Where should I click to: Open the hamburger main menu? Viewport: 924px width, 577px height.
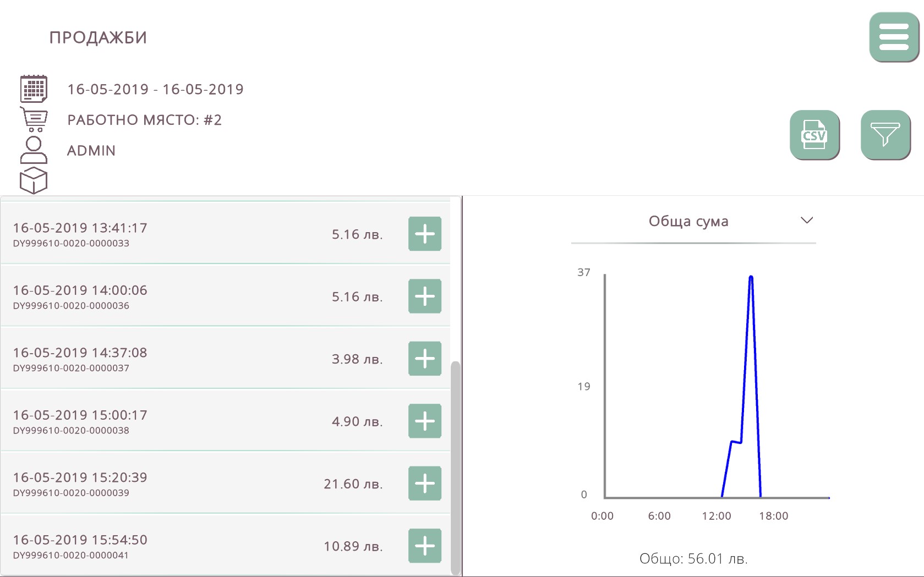click(x=893, y=37)
